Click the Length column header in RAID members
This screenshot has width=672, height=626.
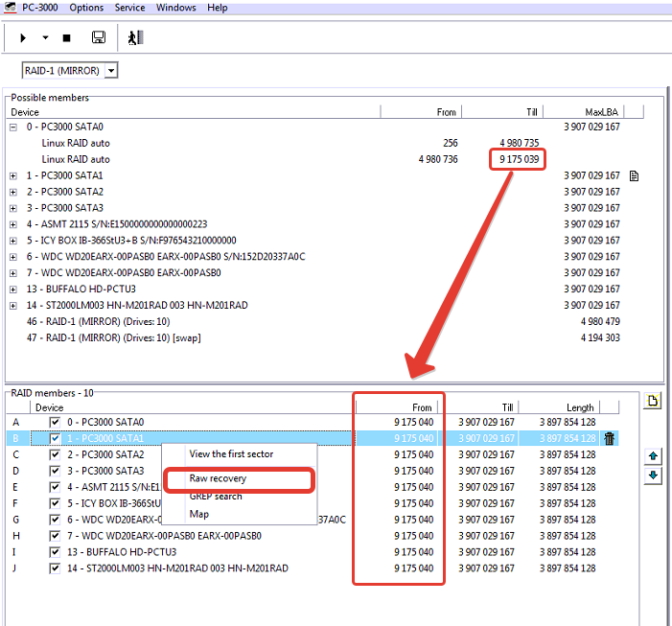pos(559,407)
